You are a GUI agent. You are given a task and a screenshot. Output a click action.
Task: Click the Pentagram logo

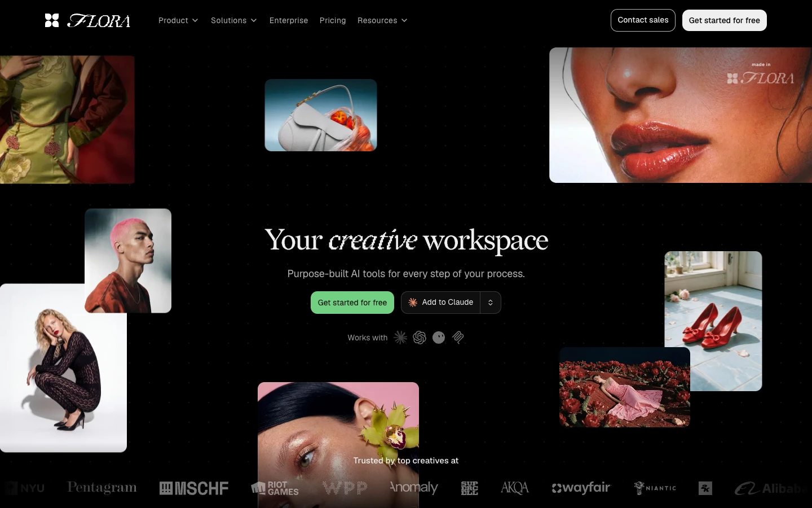(x=102, y=488)
